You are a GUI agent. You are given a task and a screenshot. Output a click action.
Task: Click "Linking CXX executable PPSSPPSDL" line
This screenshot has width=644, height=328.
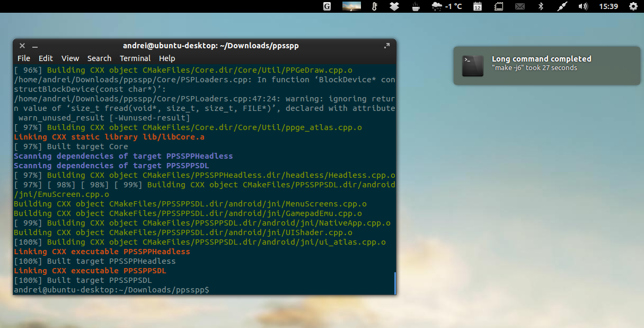pos(90,271)
